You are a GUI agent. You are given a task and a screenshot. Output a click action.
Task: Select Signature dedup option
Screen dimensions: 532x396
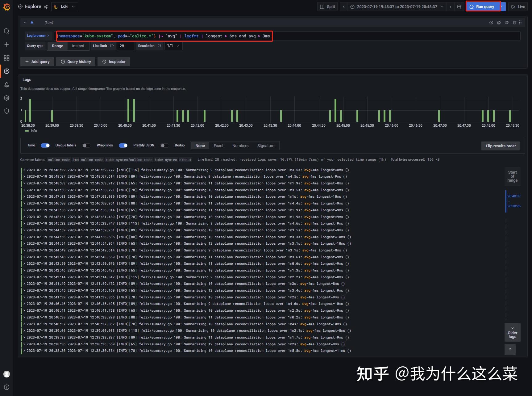(266, 146)
